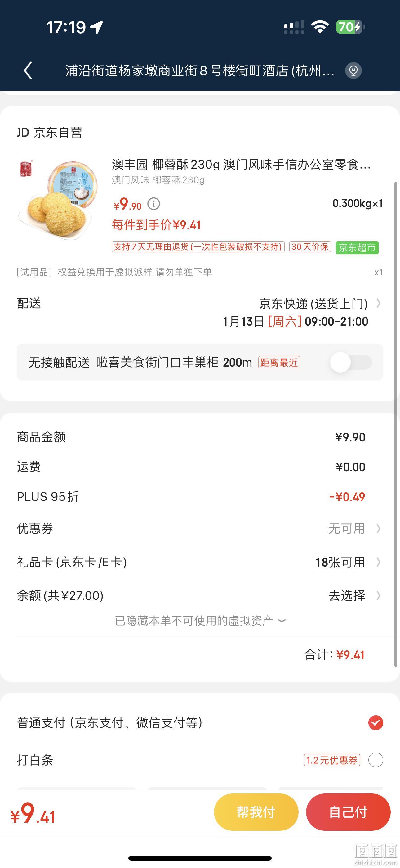Tap the 帮我付 button
This screenshot has height=868, width=400.
[x=256, y=812]
